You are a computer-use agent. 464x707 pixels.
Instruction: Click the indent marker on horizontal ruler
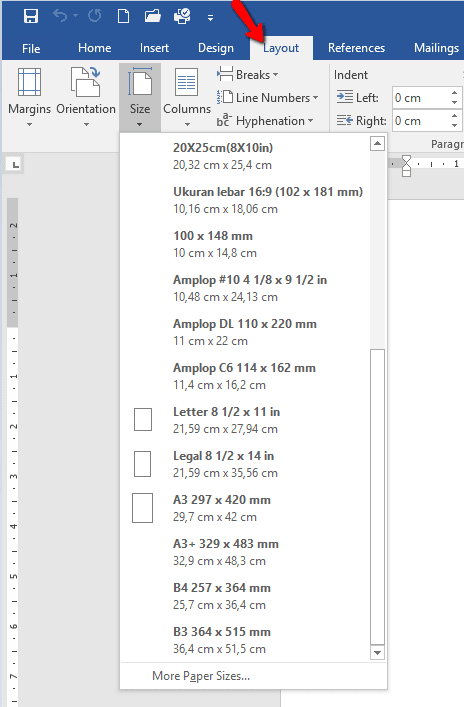click(x=406, y=165)
